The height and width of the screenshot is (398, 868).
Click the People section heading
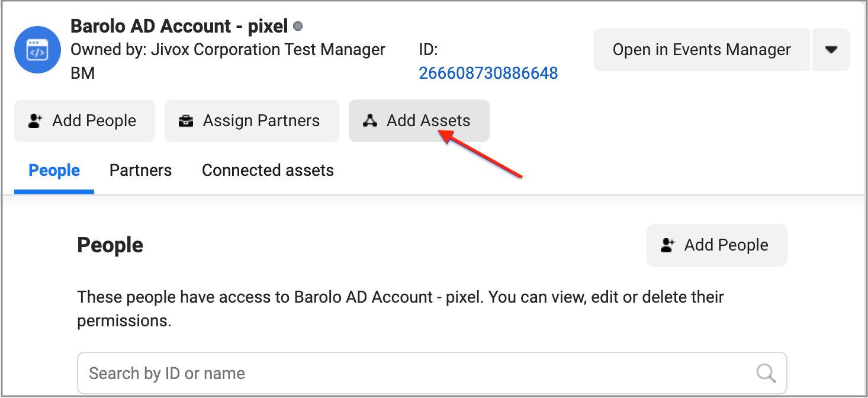(x=110, y=245)
